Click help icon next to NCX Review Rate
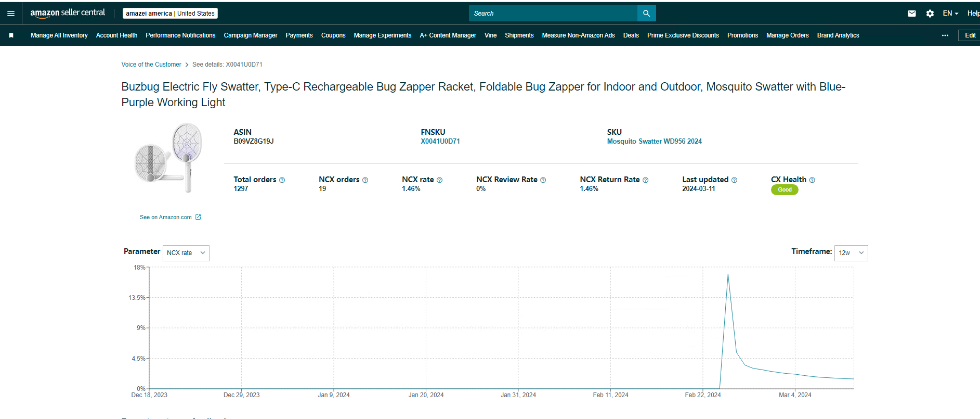The width and height of the screenshot is (980, 419). coord(543,180)
